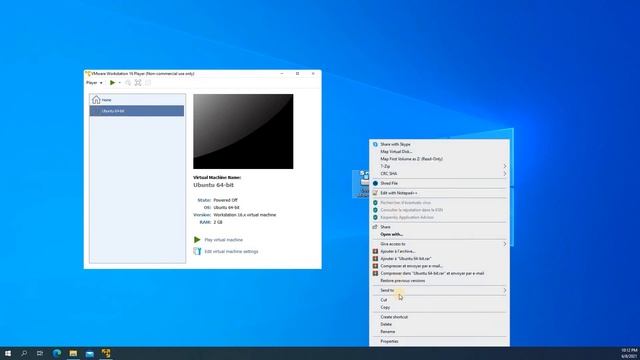Click the Share arrow icon in context menu
This screenshot has height=360, width=640.
click(375, 227)
